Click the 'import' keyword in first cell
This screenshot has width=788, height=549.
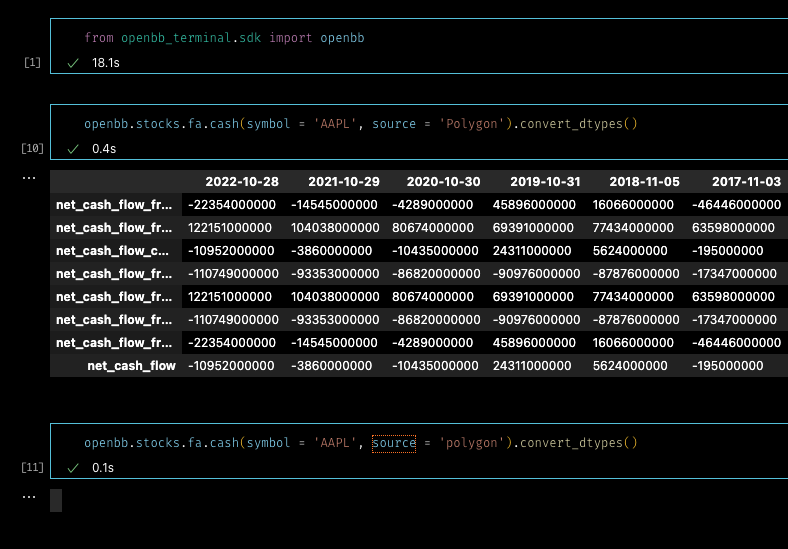point(290,38)
